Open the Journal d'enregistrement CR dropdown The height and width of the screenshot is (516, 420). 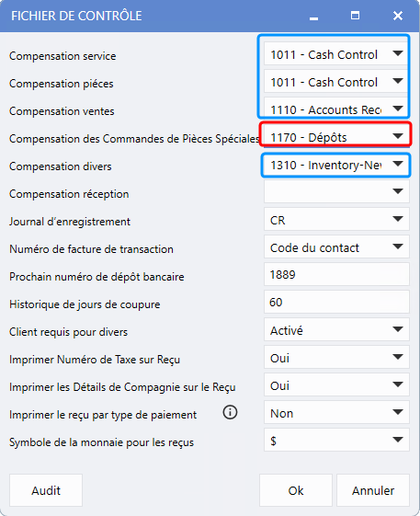tap(336, 219)
